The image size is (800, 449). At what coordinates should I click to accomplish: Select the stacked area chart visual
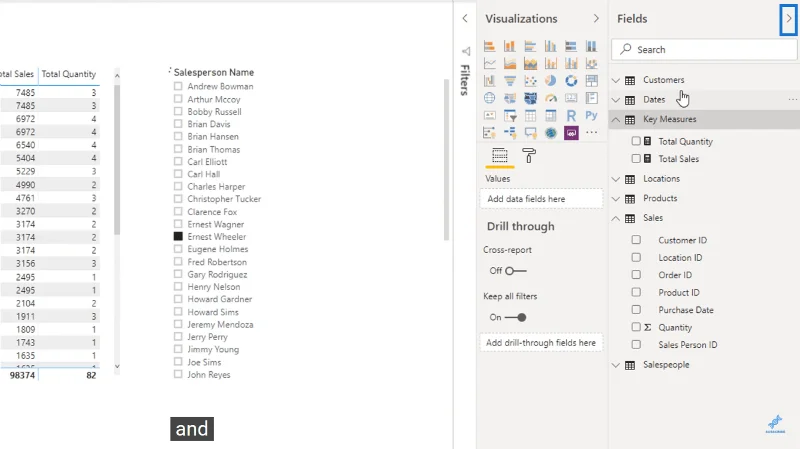(530, 64)
